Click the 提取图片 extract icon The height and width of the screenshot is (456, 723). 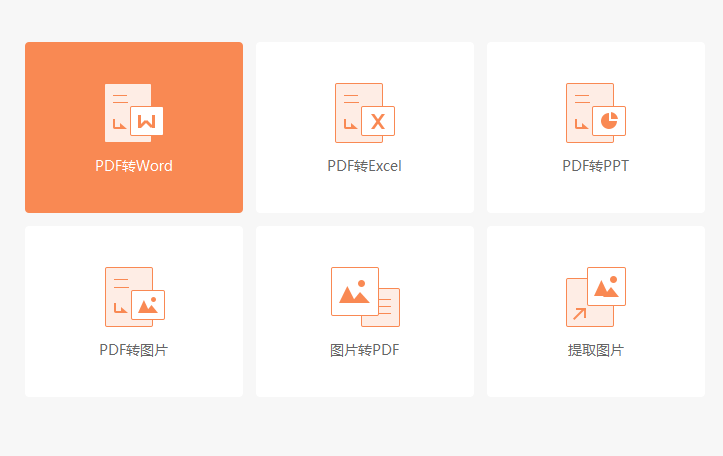click(x=596, y=297)
